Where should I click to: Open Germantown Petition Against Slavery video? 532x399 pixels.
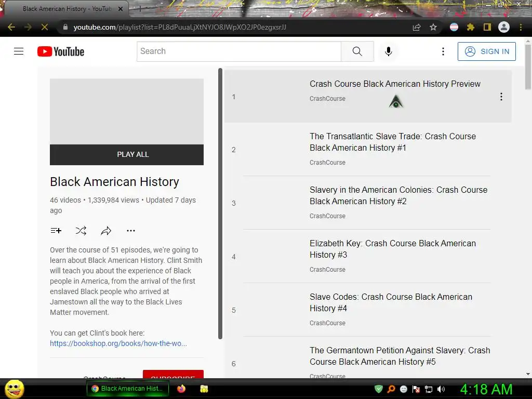click(400, 356)
